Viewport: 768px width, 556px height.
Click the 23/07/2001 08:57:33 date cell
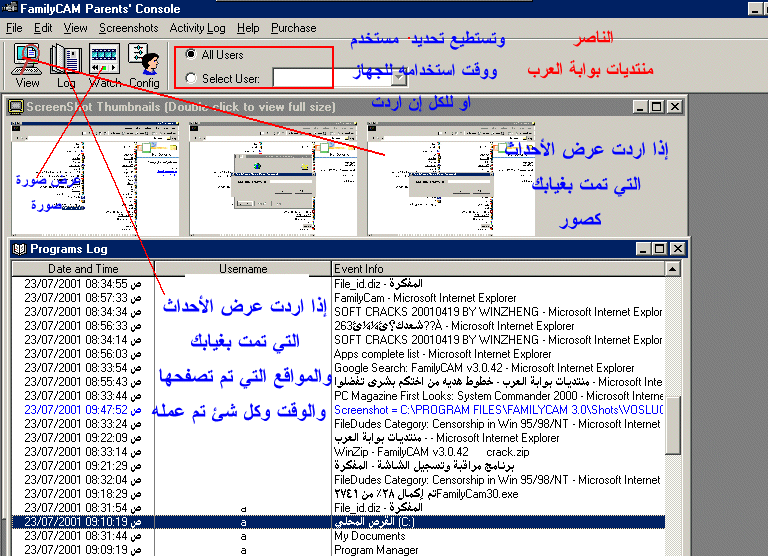click(83, 298)
